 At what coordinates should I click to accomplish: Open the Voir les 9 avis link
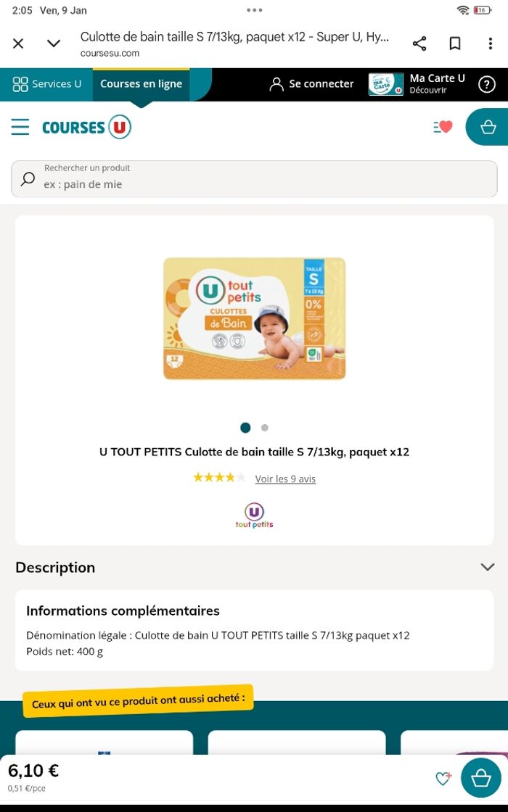click(285, 479)
